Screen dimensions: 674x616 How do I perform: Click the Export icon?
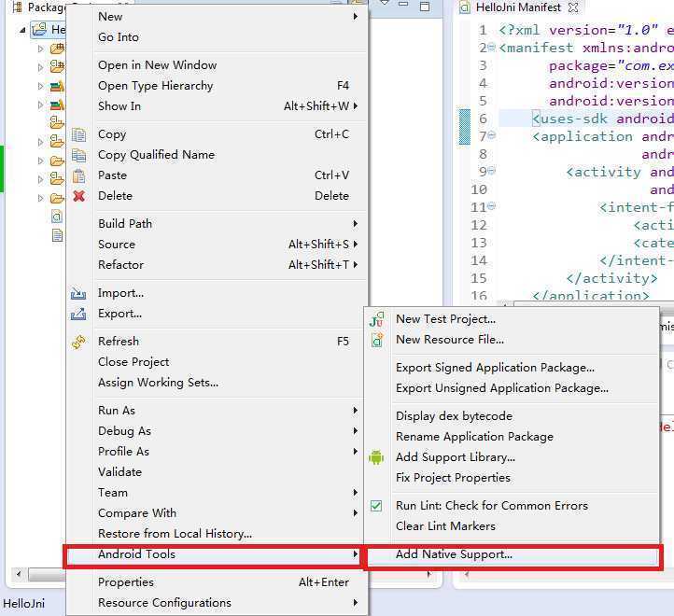(78, 314)
